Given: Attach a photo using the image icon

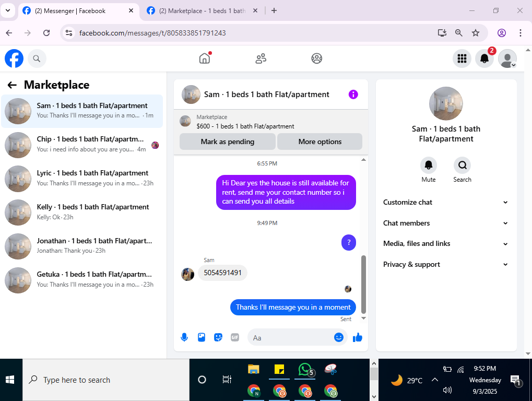Looking at the screenshot, I should pos(202,337).
